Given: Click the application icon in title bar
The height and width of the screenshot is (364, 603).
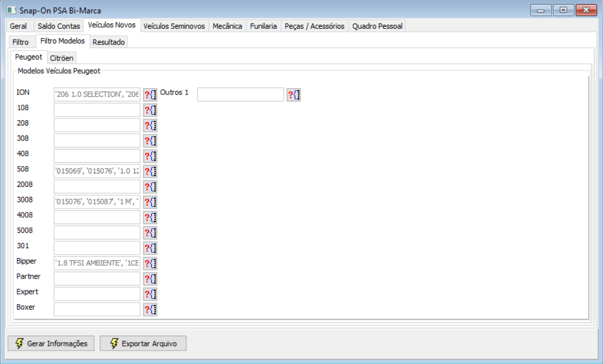Looking at the screenshot, I should (x=12, y=10).
